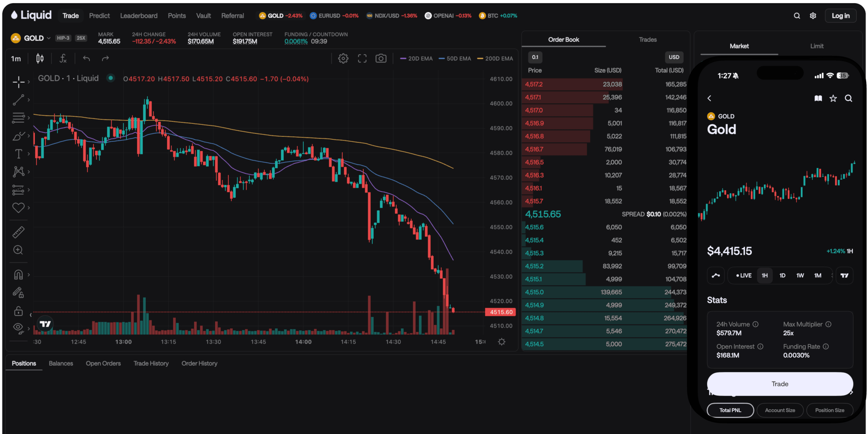Star Gold as a favorite on the phone
Viewport: 868px width, 434px height.
click(833, 98)
